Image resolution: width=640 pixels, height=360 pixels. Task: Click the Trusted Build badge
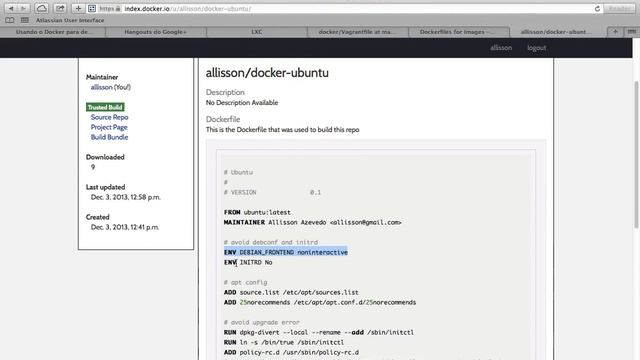[105, 107]
